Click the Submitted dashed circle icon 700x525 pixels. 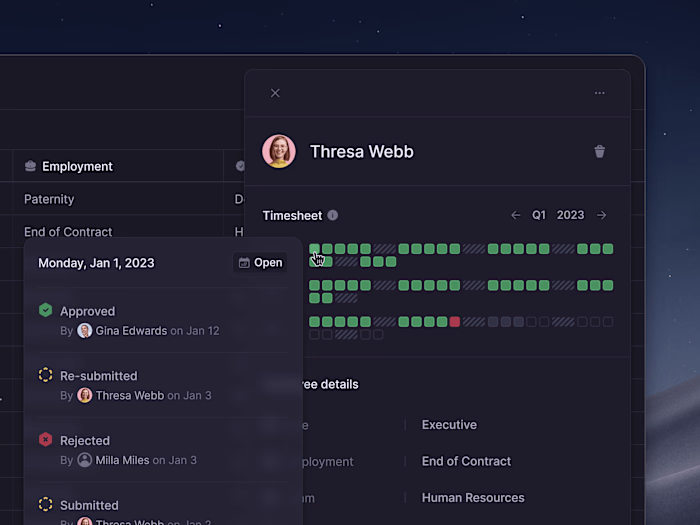click(46, 504)
